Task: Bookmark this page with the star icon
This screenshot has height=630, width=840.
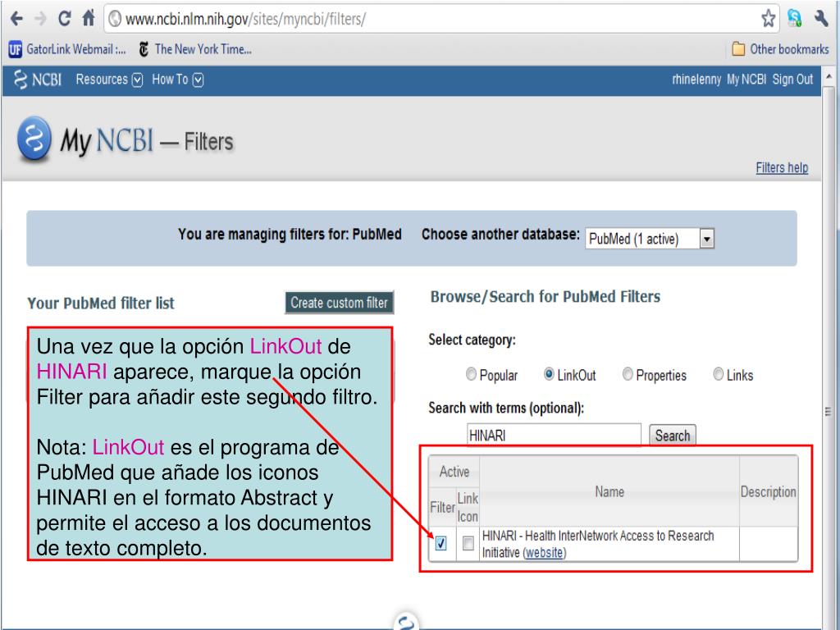Action: click(x=768, y=19)
